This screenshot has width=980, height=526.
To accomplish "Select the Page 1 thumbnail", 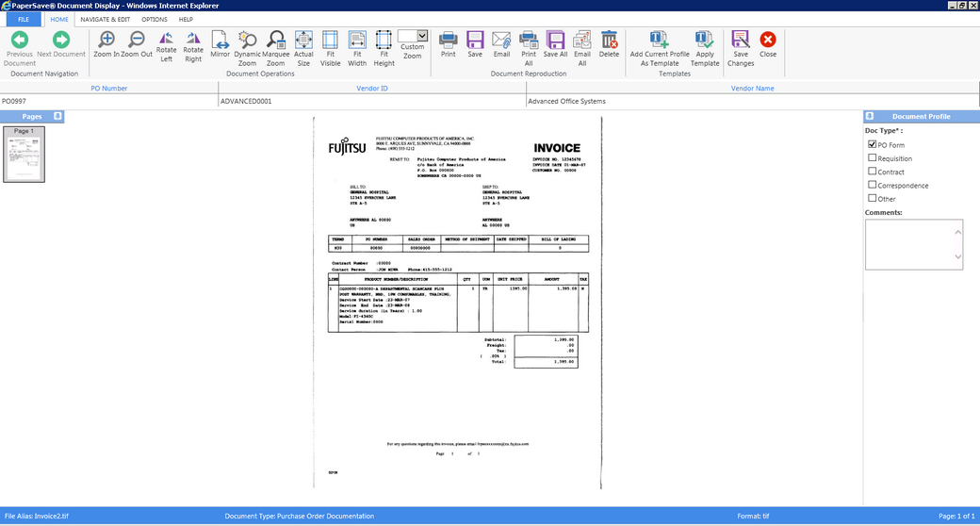I will [x=24, y=155].
